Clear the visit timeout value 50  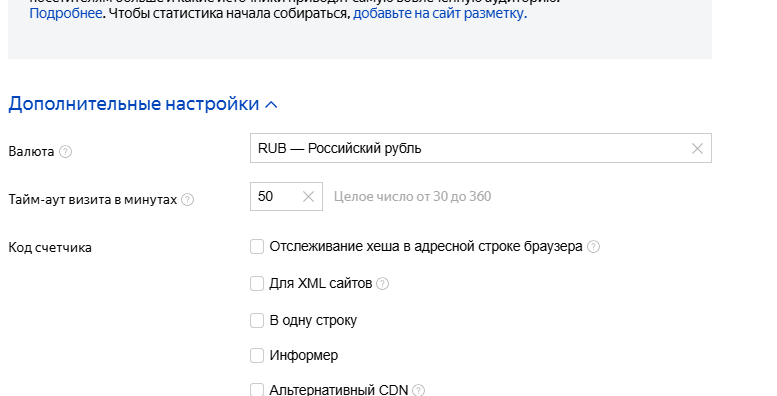coord(308,197)
